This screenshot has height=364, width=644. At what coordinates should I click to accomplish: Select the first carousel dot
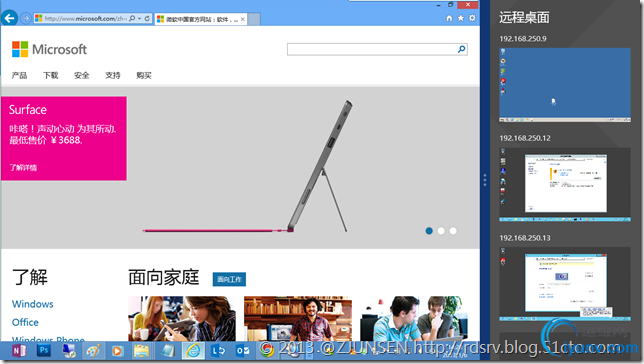click(x=429, y=231)
